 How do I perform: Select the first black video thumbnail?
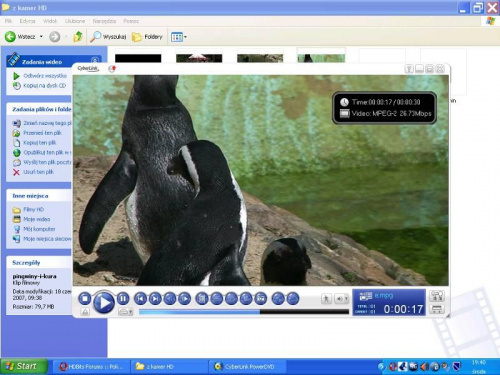[138, 58]
